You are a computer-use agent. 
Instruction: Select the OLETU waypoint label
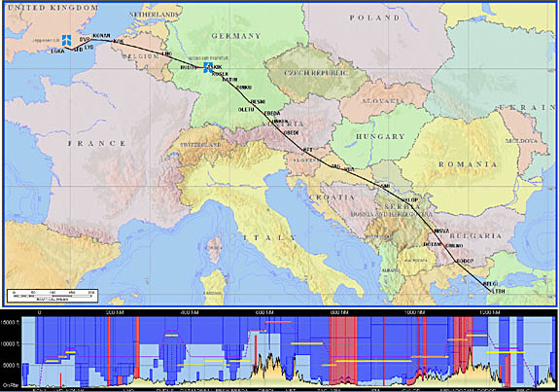[246, 109]
